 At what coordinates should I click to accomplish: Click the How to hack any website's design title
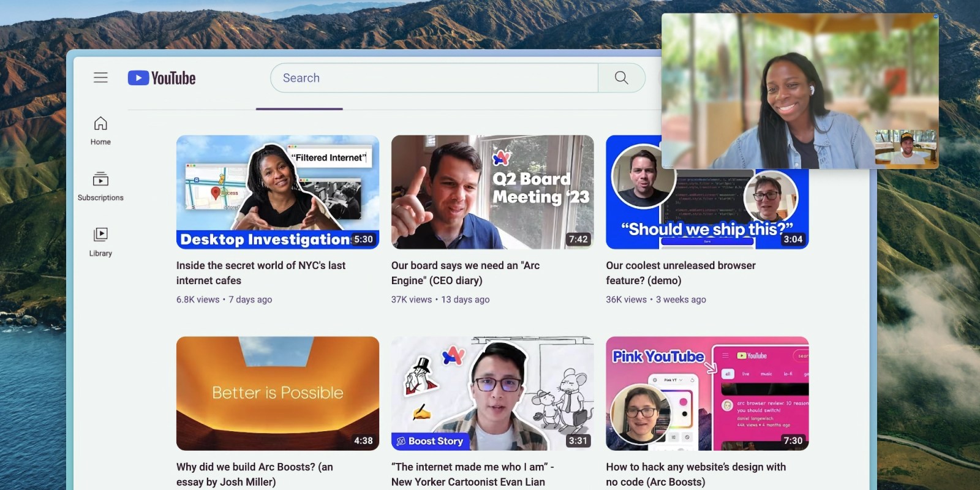695,474
